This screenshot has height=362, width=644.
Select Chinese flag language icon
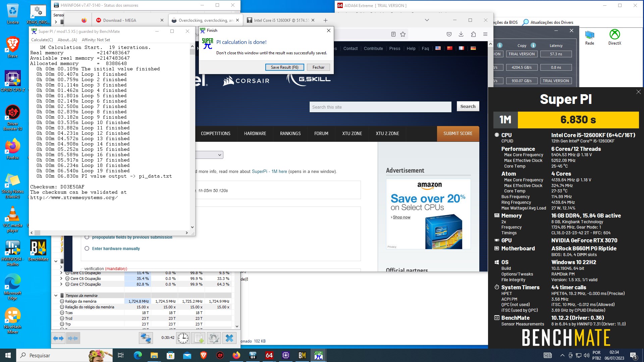[450, 48]
